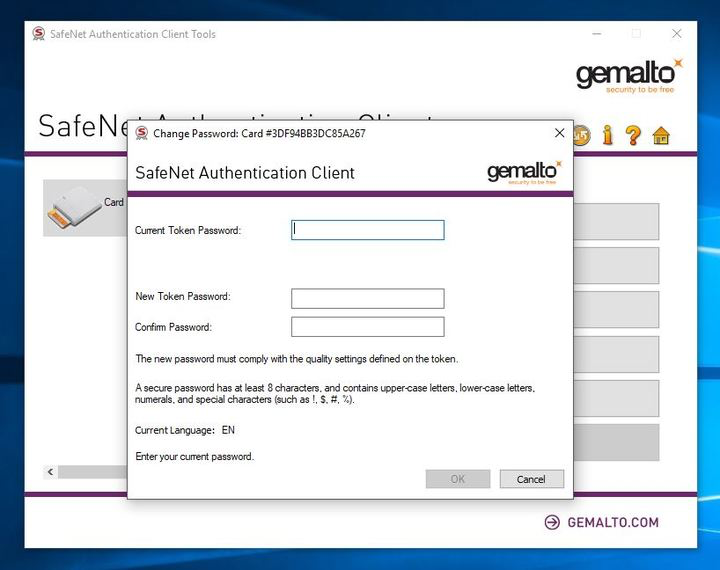Click into the Confirm Password field
Screen dimensions: 720x570
point(367,327)
